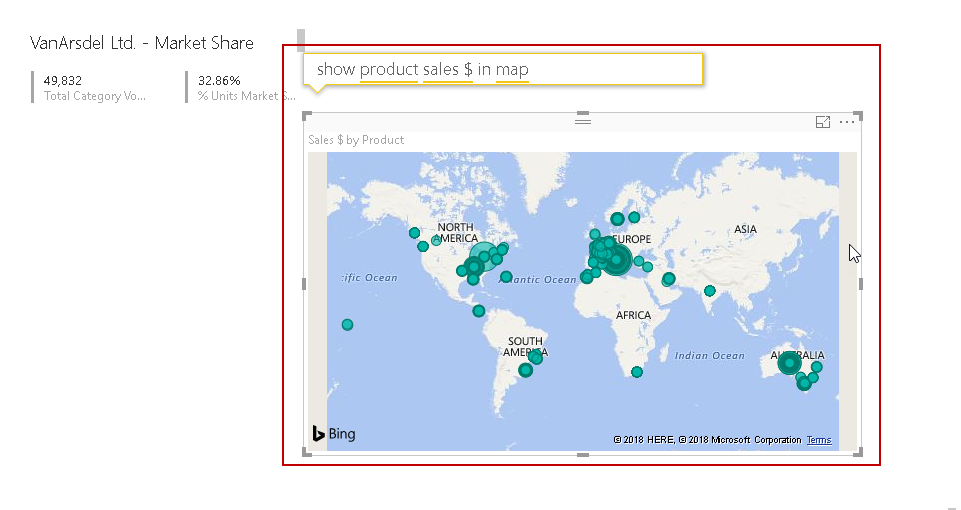Click the drag grip atop the map visual
The height and width of the screenshot is (510, 961).
point(583,121)
